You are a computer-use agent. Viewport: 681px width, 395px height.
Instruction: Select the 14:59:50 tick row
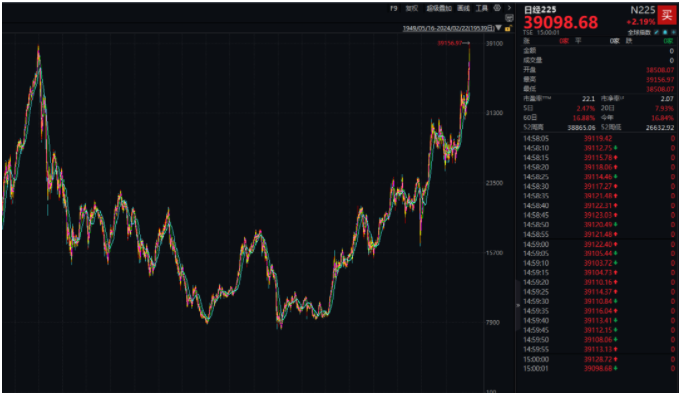click(x=598, y=340)
